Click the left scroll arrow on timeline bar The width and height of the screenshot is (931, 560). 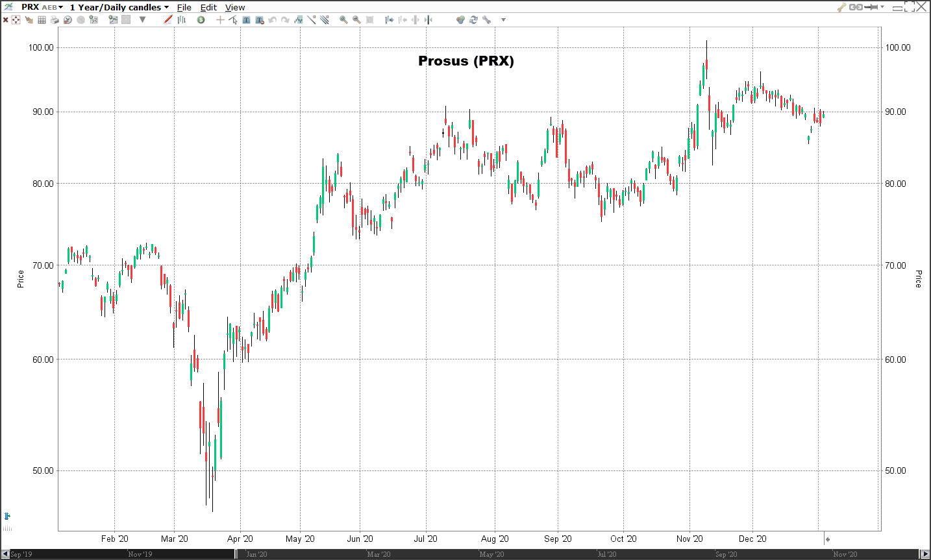[5, 554]
